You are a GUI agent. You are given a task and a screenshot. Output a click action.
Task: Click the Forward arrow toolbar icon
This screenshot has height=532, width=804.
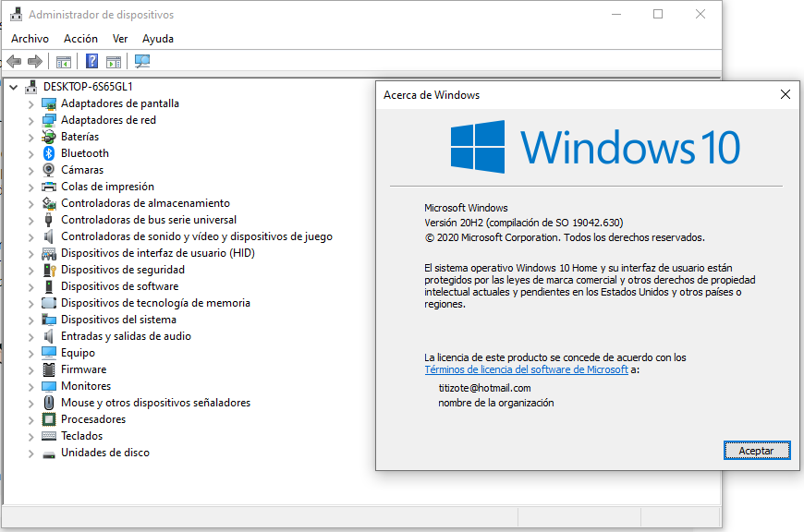point(35,62)
